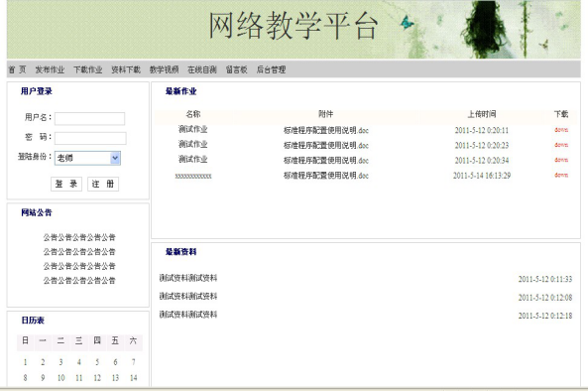The height and width of the screenshot is (391, 588).
Task: Click upload time 2011-5-12 0:20:23
Action: 482,145
